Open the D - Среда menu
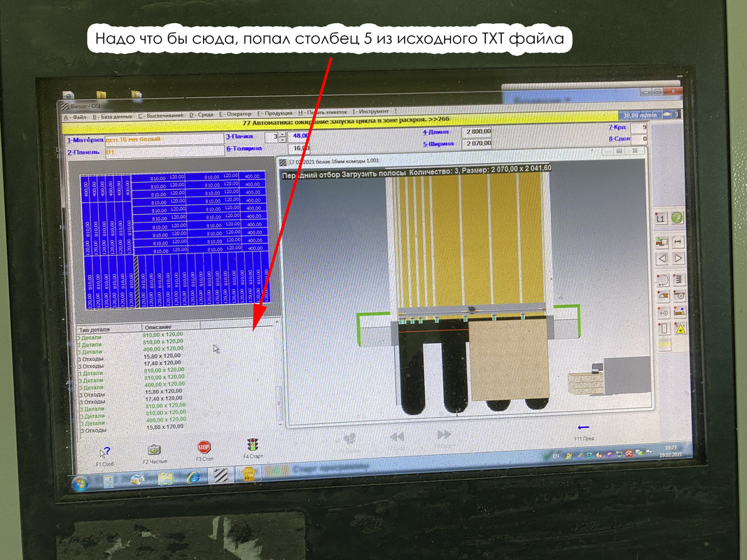This screenshot has height=560, width=747. (x=201, y=114)
